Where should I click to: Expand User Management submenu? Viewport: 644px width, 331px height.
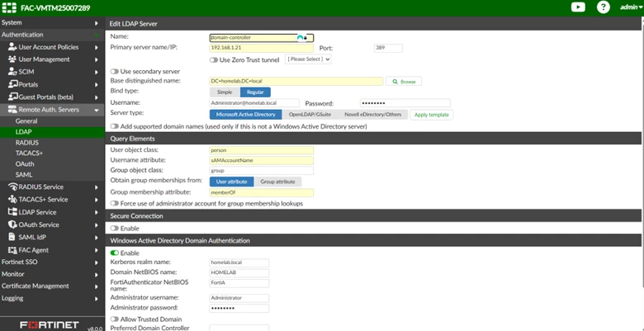coord(97,59)
